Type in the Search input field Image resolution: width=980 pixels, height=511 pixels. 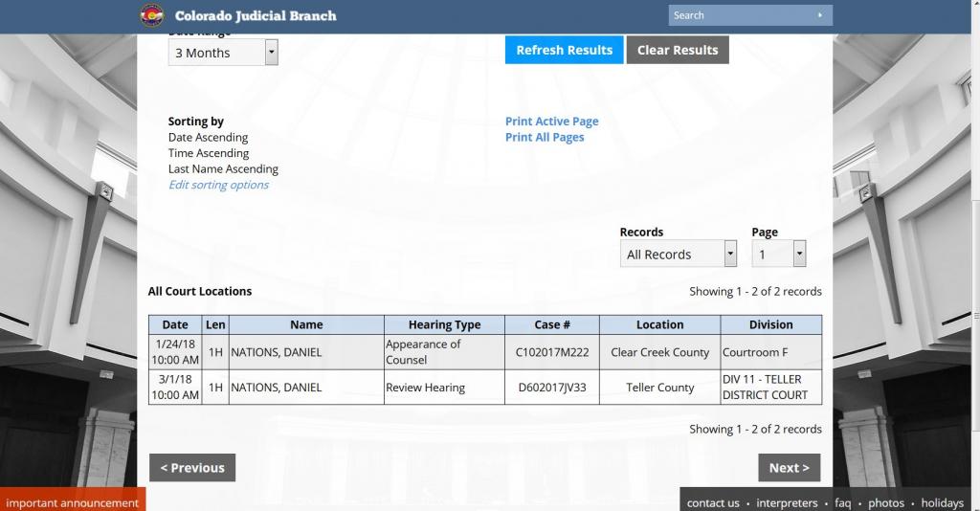737,15
